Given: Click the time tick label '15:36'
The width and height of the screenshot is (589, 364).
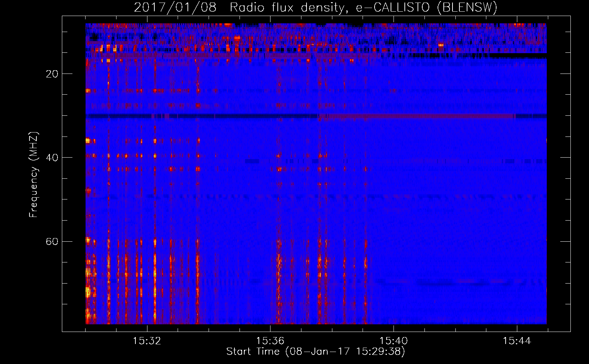Looking at the screenshot, I should tap(270, 341).
